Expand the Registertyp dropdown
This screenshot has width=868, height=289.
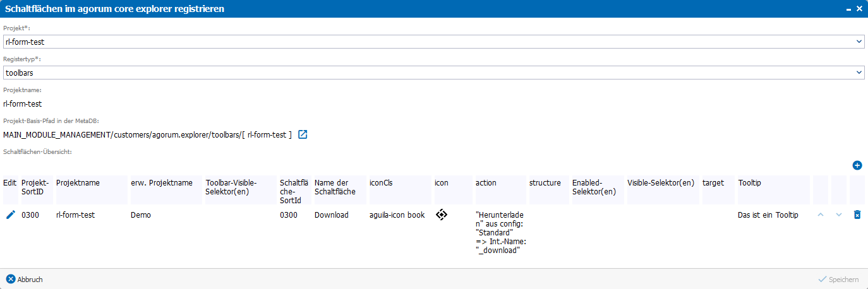point(859,73)
